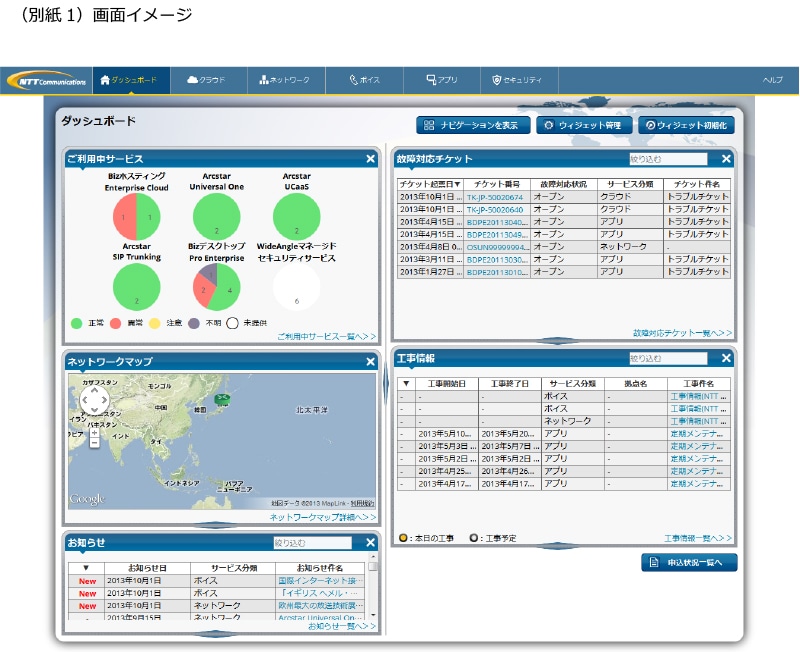800x652 pixels.
Task: Click チケット番号 column header
Action: tap(496, 184)
